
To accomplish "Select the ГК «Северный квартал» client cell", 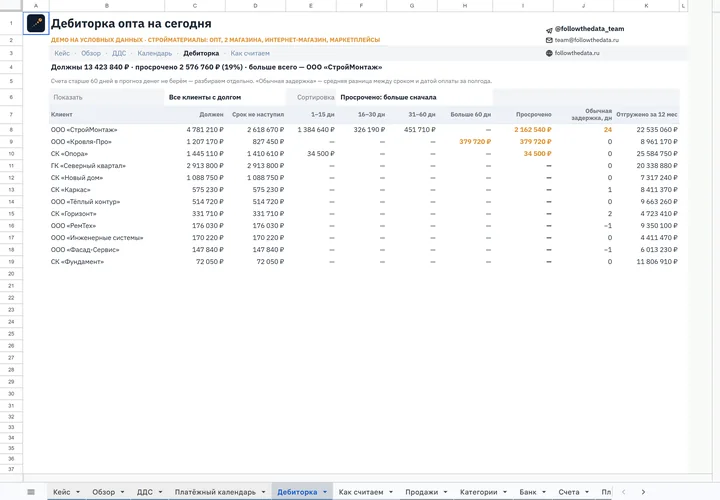I will pyautogui.click(x=107, y=166).
